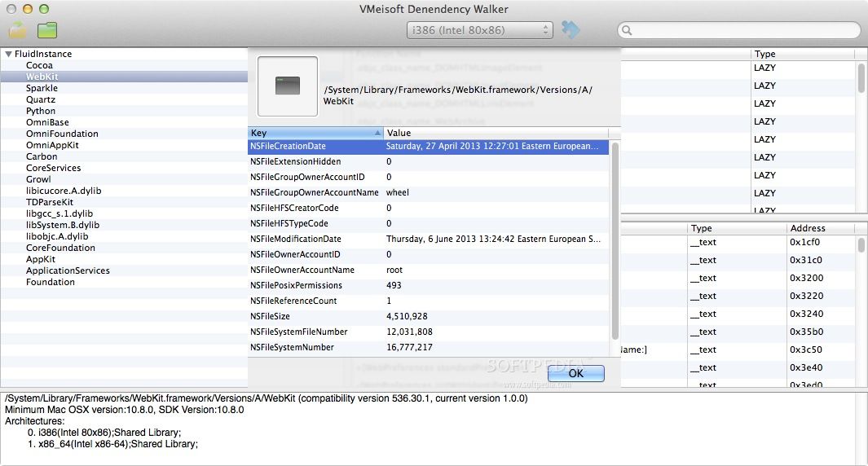Select the export row with address 0x3c50
The image size is (868, 466).
click(x=738, y=349)
